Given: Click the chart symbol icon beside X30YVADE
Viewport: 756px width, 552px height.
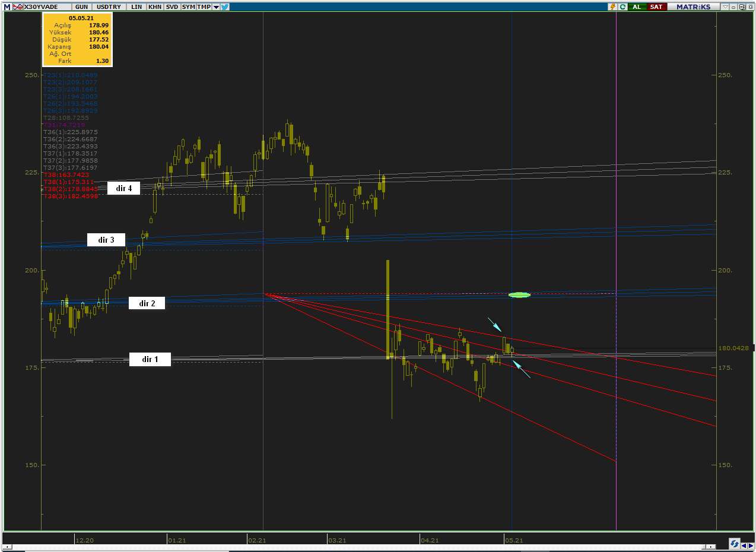Looking at the screenshot, I should (17, 7).
